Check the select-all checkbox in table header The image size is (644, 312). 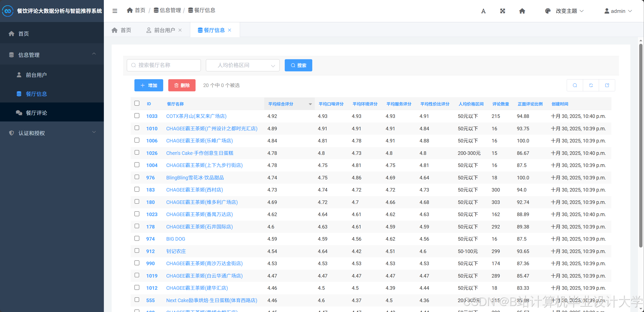tap(137, 103)
